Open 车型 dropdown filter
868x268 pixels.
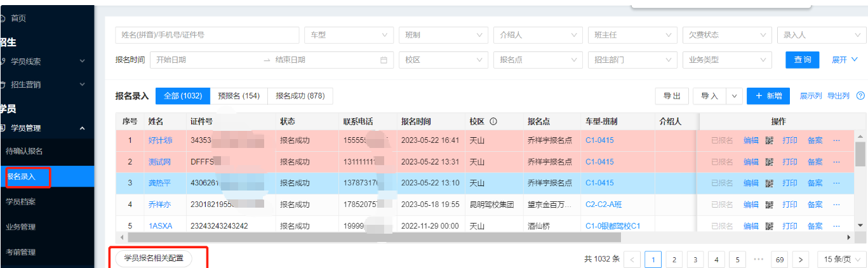coord(349,35)
